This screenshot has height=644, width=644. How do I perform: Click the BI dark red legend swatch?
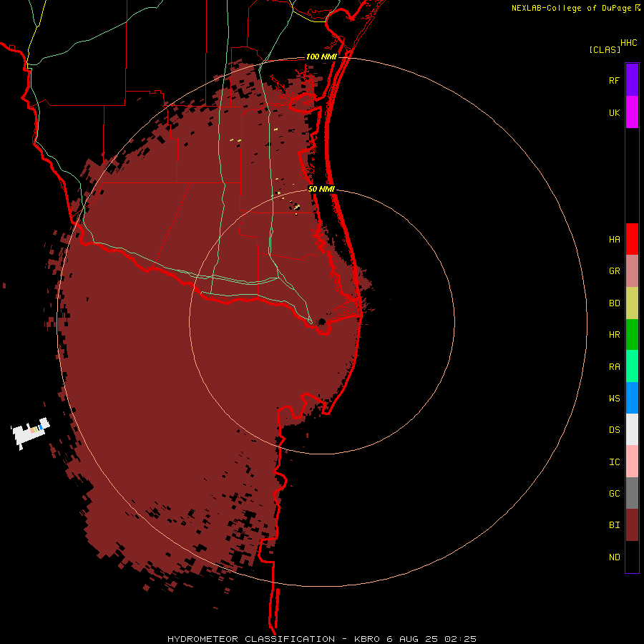point(632,525)
